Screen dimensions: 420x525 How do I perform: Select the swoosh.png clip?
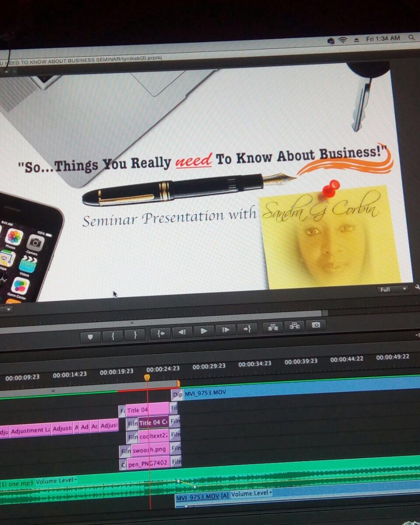tap(150, 449)
